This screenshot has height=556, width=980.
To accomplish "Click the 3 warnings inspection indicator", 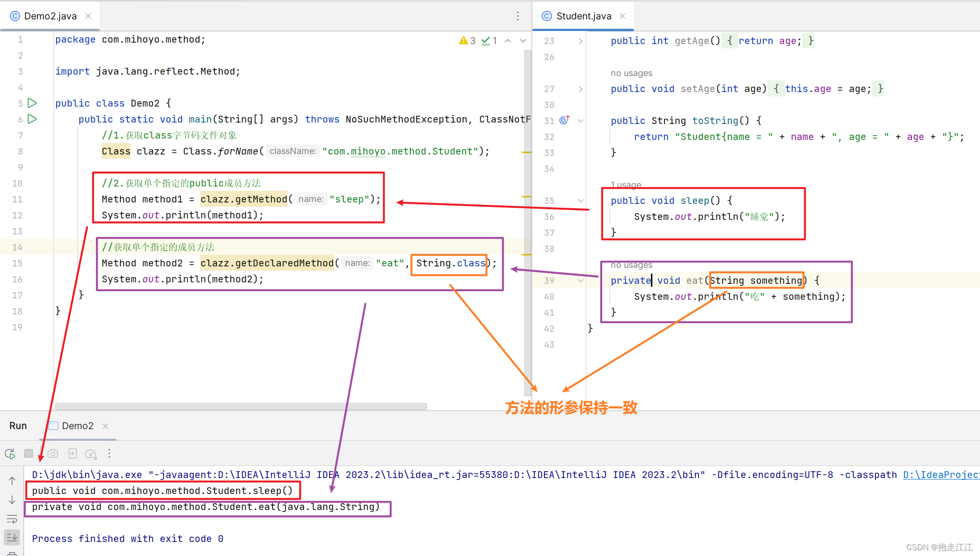I will [467, 41].
